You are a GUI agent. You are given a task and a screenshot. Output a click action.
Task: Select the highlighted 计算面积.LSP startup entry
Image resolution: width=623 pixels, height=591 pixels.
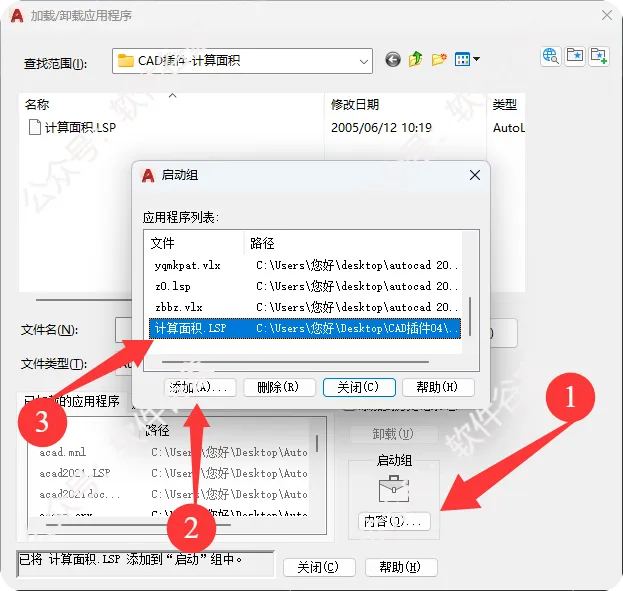click(x=305, y=328)
